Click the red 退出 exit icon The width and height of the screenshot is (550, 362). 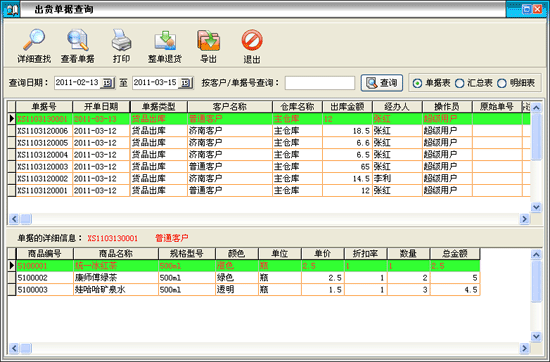pyautogui.click(x=252, y=40)
